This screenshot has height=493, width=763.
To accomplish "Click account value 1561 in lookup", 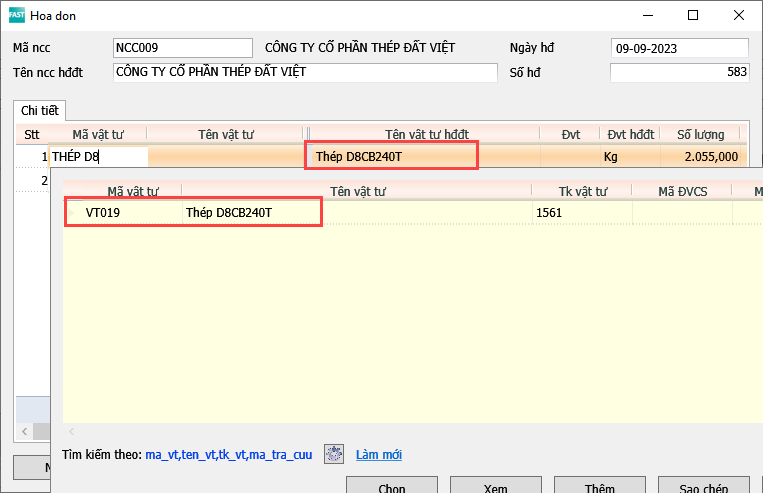I will click(x=549, y=213).
